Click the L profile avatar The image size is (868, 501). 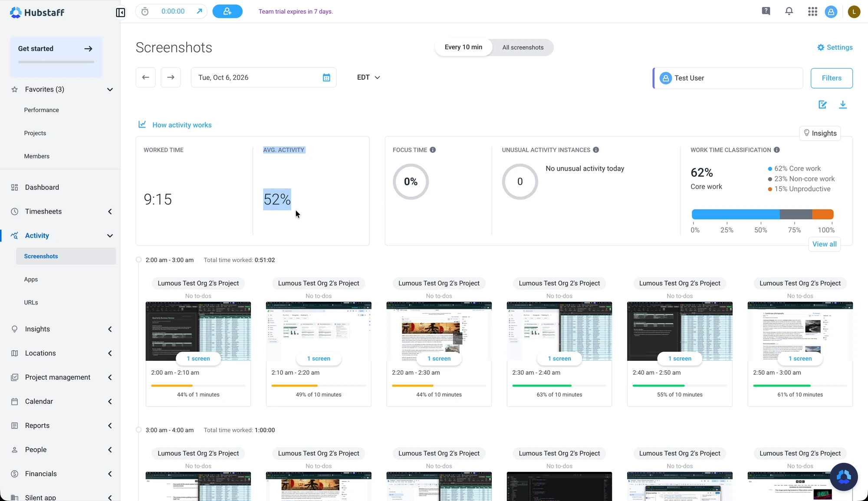[854, 12]
